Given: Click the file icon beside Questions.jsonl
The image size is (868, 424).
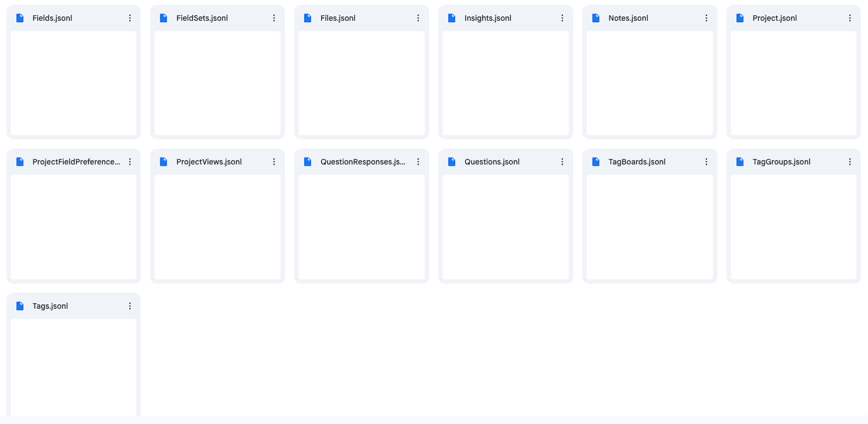Looking at the screenshot, I should tap(452, 162).
